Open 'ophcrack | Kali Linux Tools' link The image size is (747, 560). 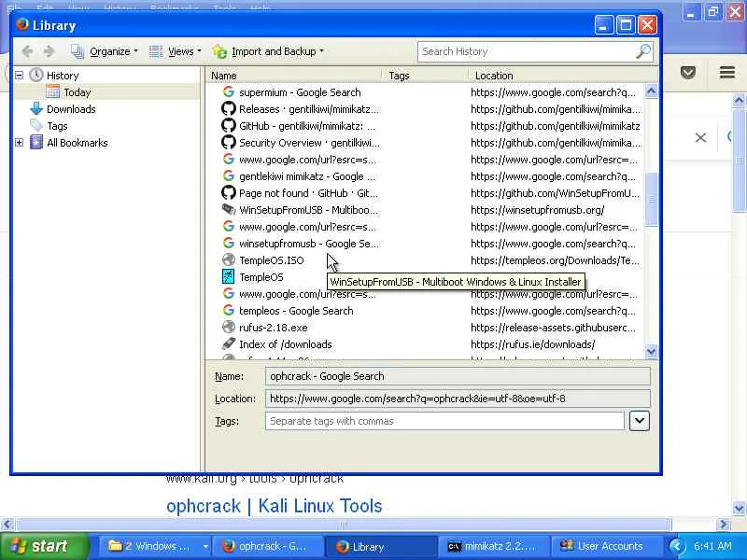[274, 506]
